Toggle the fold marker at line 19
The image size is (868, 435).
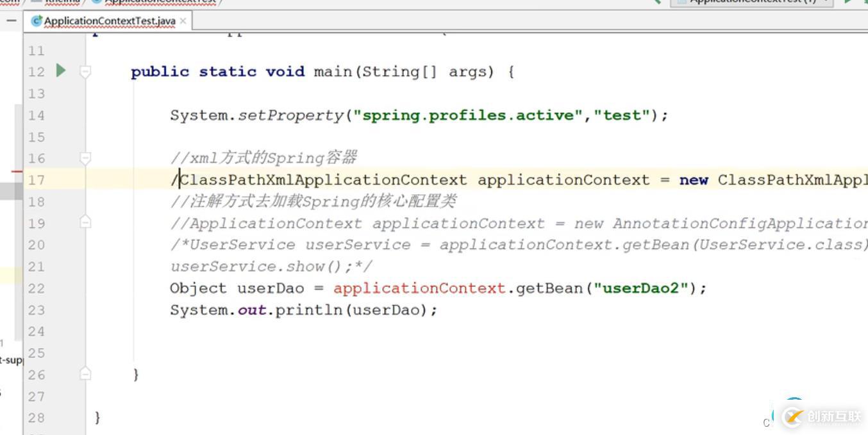85,222
